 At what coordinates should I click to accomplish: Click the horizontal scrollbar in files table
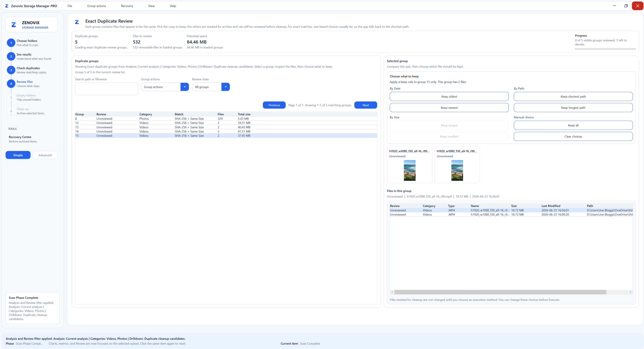click(500, 292)
